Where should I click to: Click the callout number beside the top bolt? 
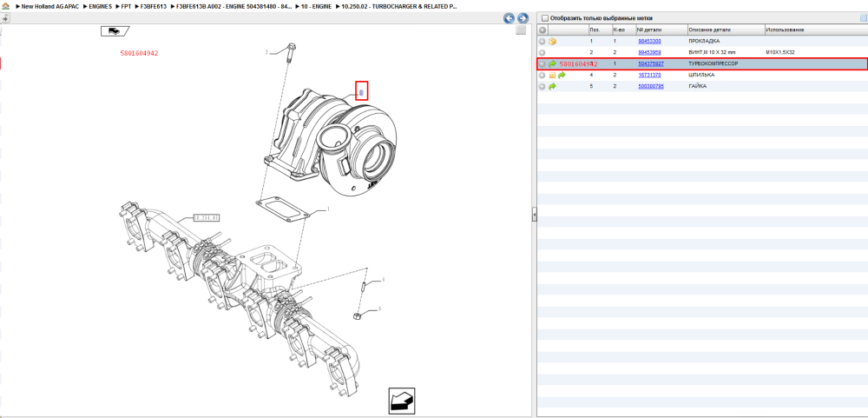[266, 52]
